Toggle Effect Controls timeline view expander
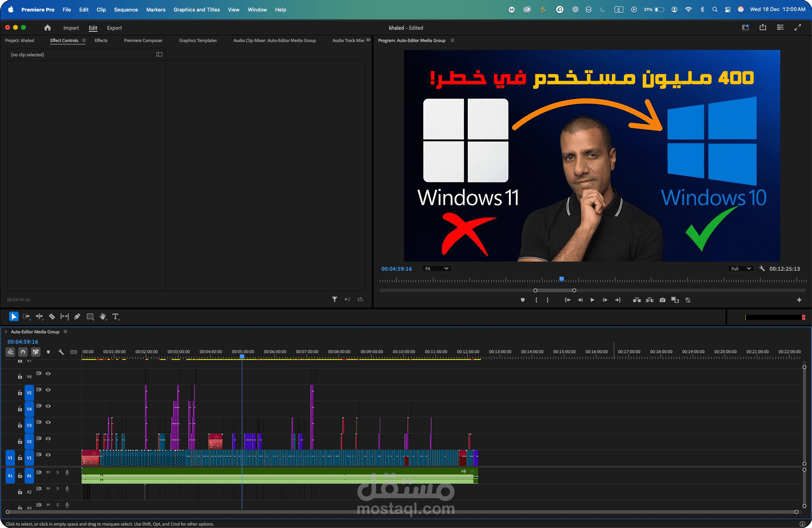812x528 pixels. coord(159,54)
